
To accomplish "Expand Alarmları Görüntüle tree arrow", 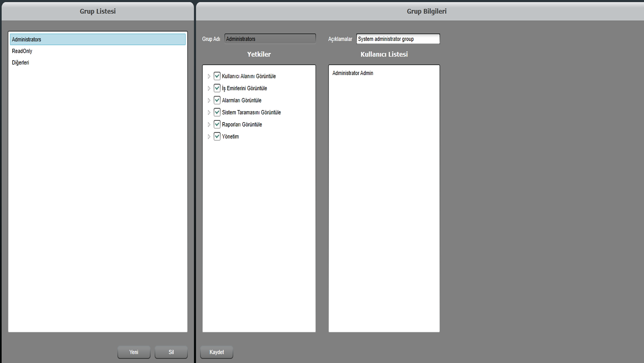I will tap(209, 100).
